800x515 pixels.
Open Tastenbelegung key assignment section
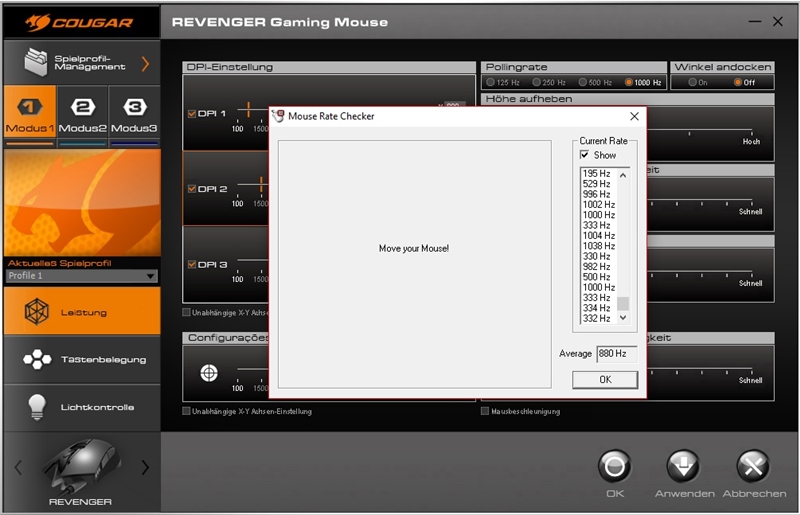click(82, 360)
